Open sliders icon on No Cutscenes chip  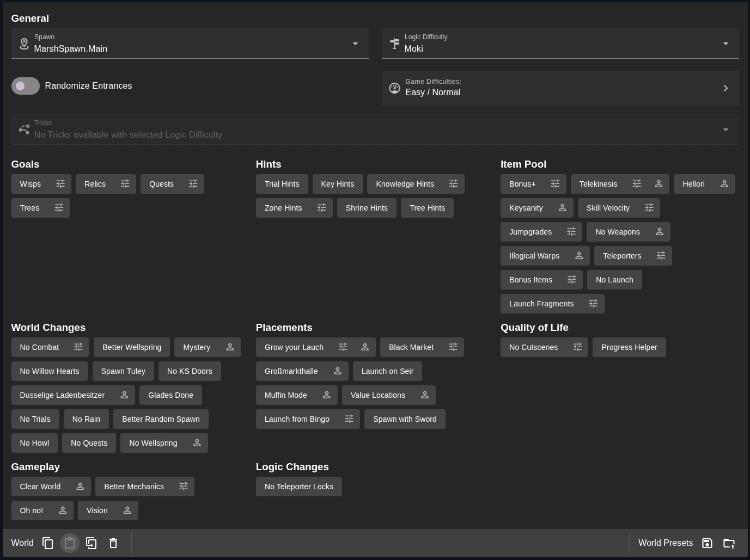577,347
